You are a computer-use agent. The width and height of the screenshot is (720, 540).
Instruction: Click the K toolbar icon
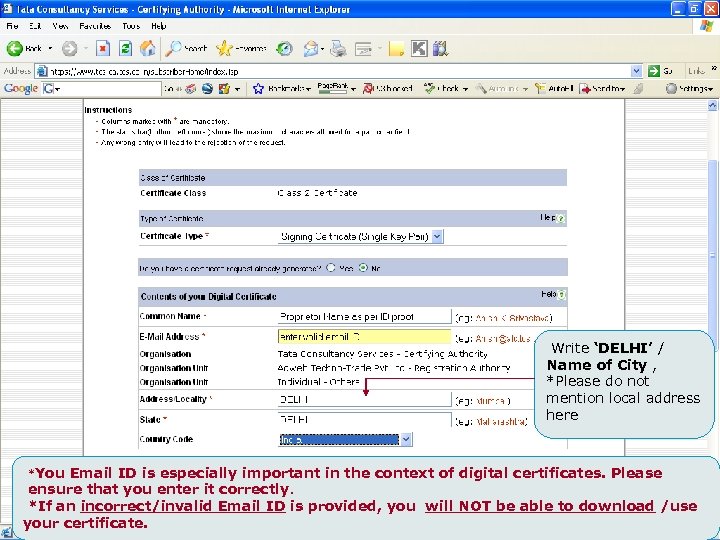click(419, 48)
